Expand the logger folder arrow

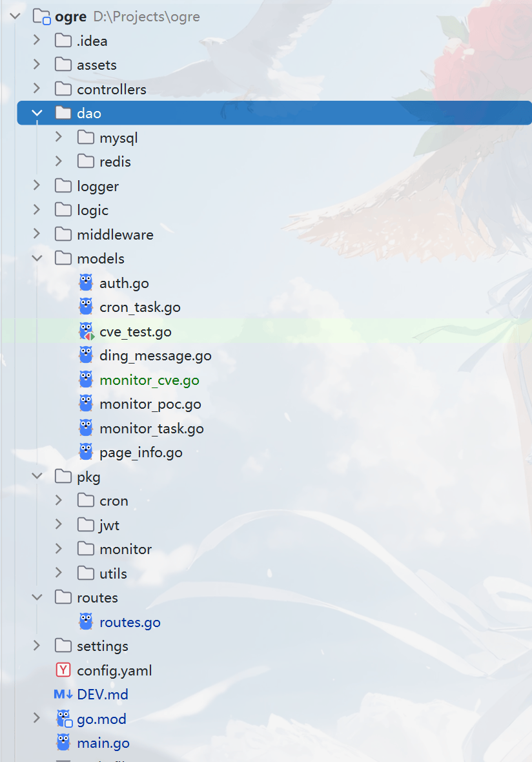pyautogui.click(x=37, y=185)
